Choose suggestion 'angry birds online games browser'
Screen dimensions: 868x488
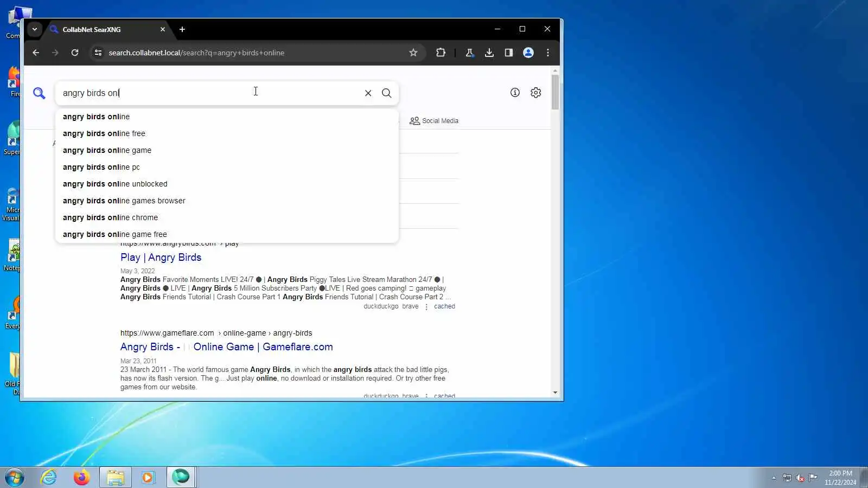point(227,201)
